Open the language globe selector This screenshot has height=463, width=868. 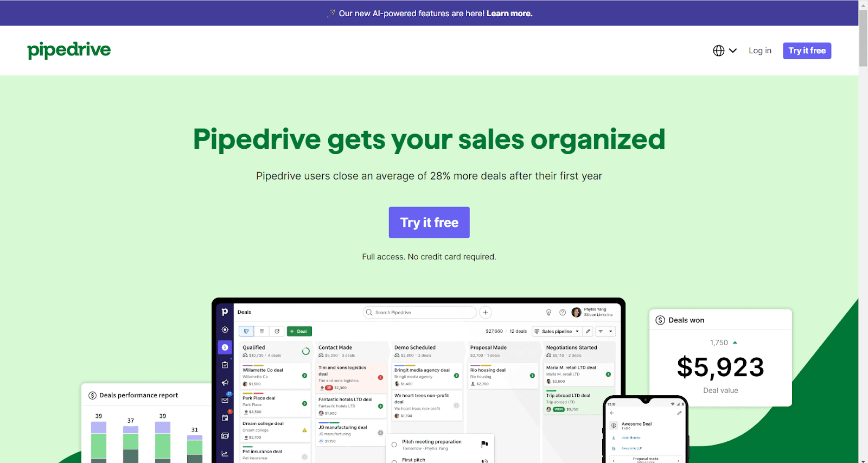[x=725, y=50]
